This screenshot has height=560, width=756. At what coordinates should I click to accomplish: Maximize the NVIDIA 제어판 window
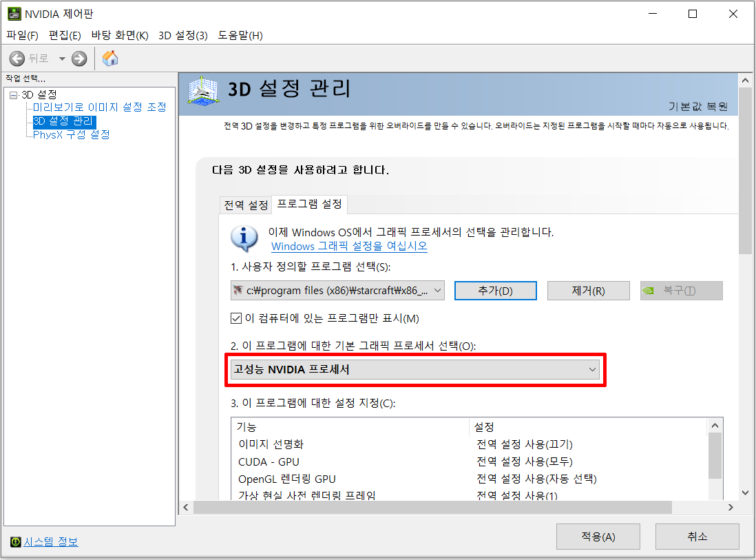[693, 14]
